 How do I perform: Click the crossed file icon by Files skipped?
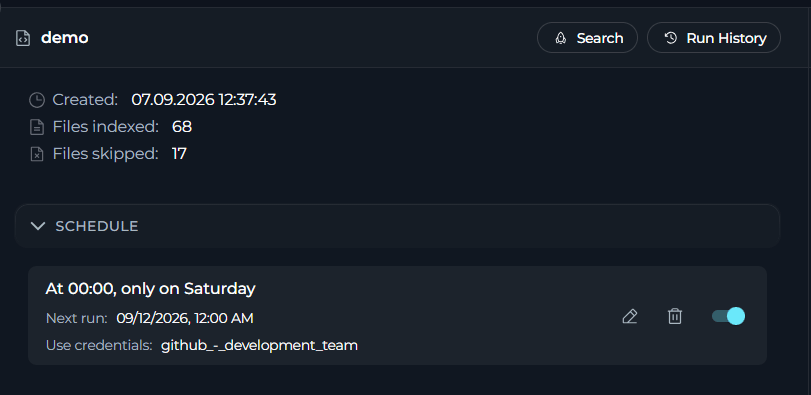[x=37, y=154]
